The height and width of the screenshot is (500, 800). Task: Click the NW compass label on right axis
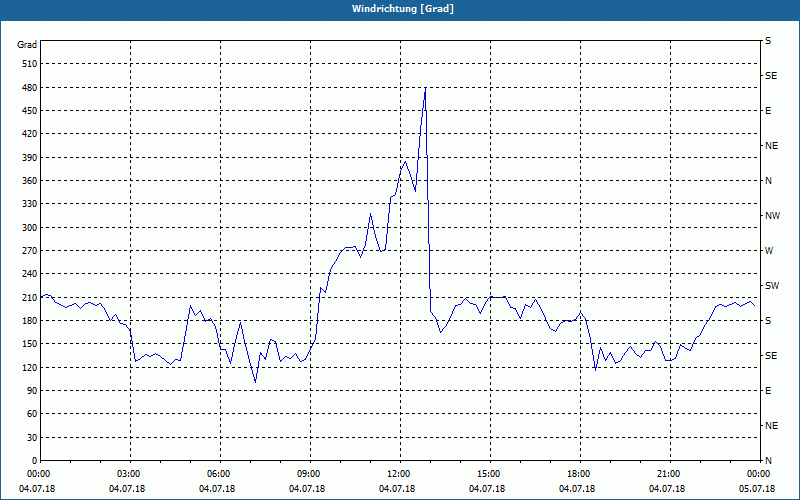pos(772,216)
